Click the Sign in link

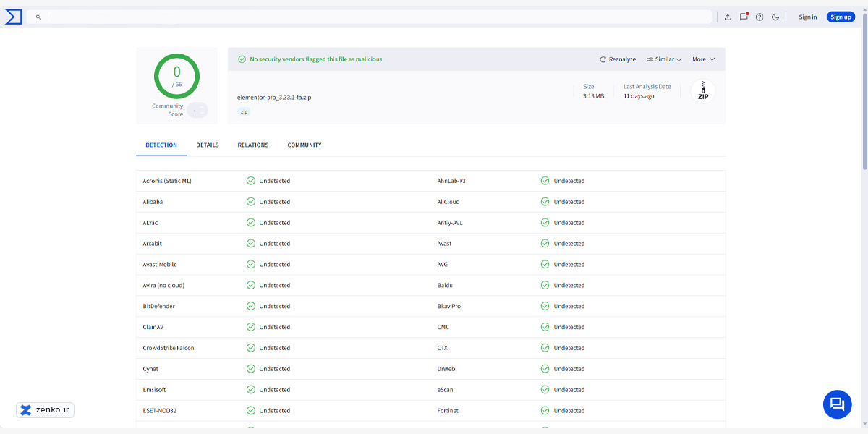[808, 17]
